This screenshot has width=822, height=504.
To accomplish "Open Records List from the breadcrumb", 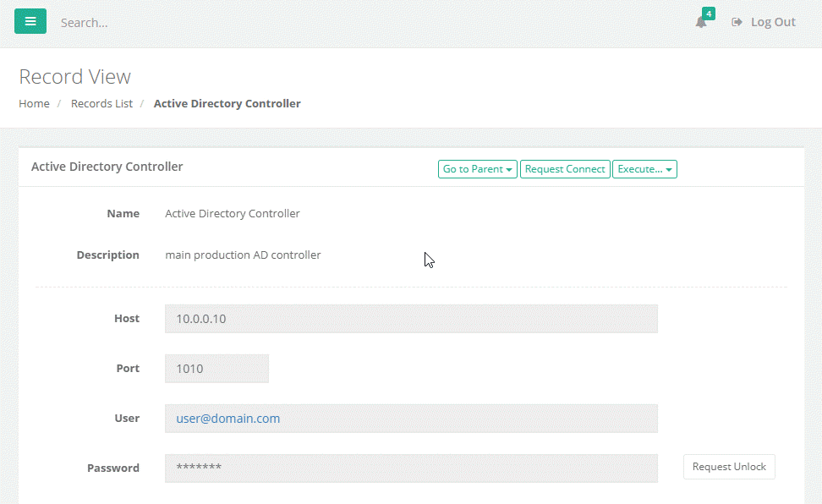I will (x=101, y=103).
